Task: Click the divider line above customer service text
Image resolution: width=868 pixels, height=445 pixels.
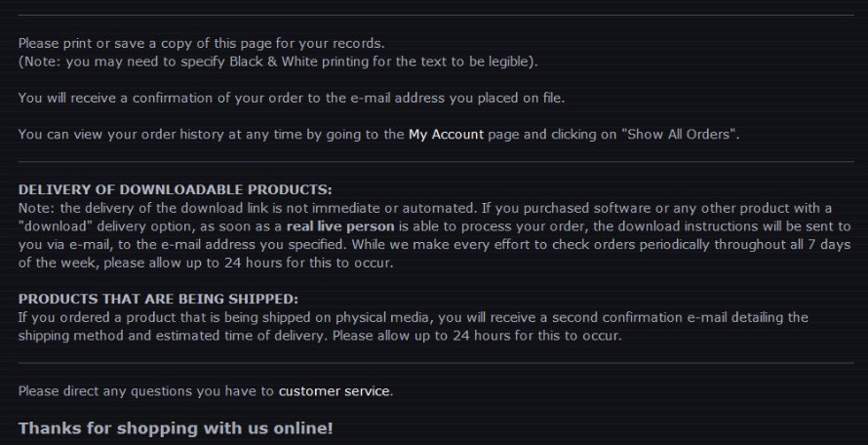Action: [436, 364]
